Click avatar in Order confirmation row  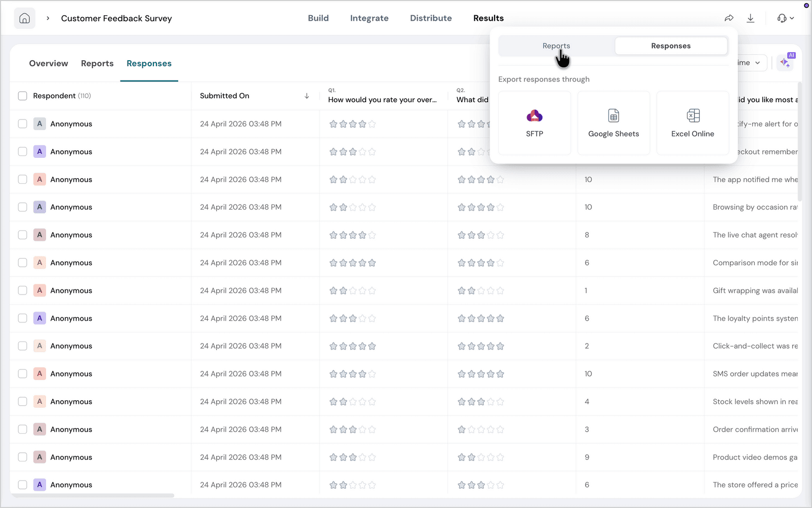pos(39,429)
